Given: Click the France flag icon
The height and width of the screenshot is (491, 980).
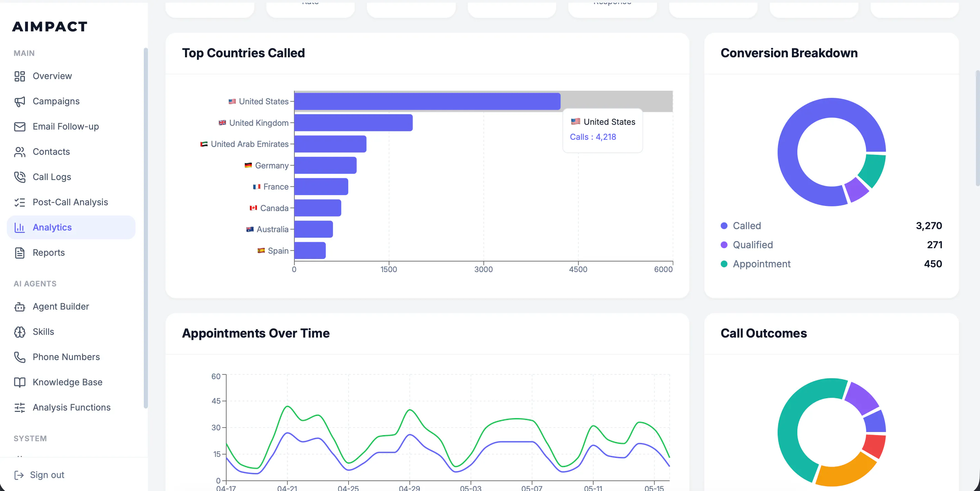Looking at the screenshot, I should 256,187.
